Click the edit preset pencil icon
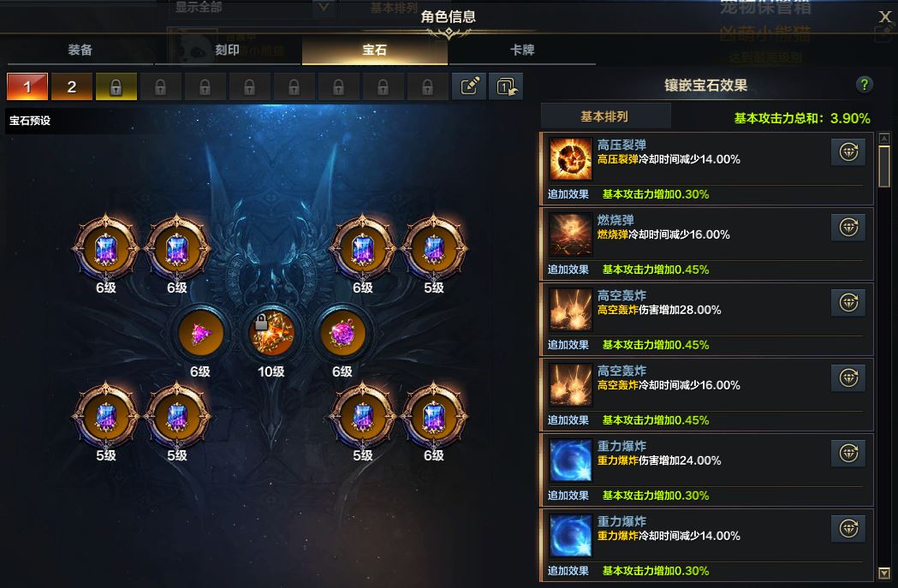The width and height of the screenshot is (898, 588). coord(469,86)
